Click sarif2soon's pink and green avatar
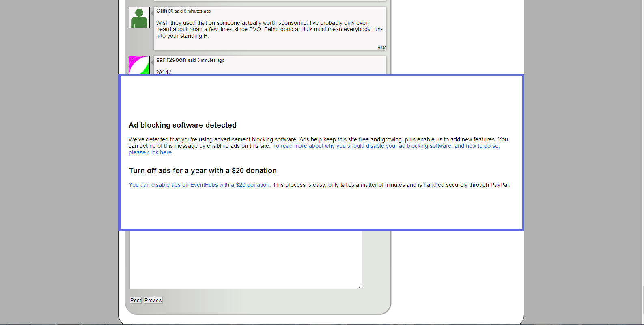 click(x=139, y=65)
